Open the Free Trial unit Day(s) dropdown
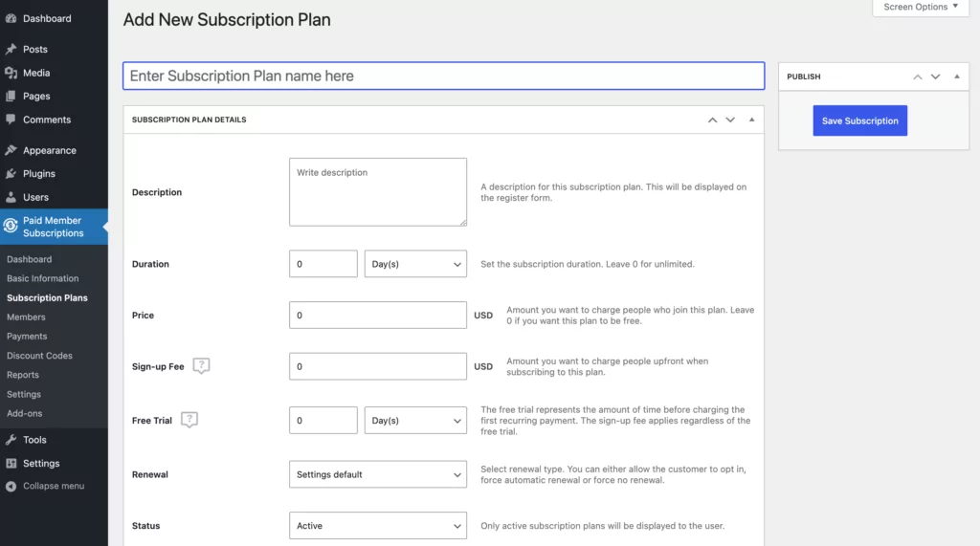The width and height of the screenshot is (980, 546). click(x=415, y=421)
